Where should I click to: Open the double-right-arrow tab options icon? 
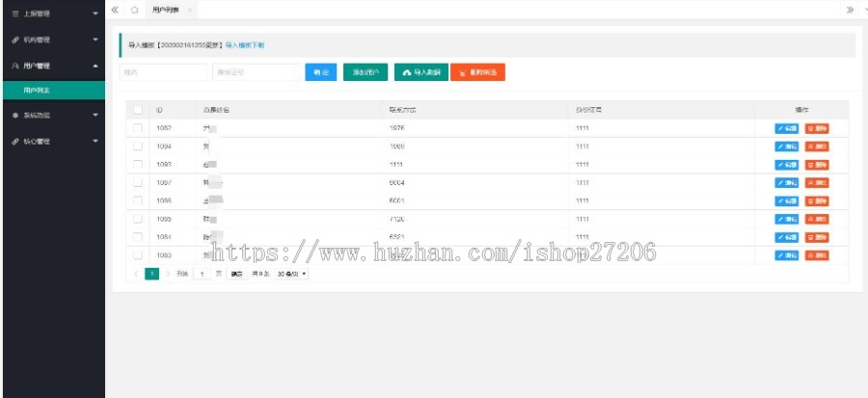coord(851,10)
